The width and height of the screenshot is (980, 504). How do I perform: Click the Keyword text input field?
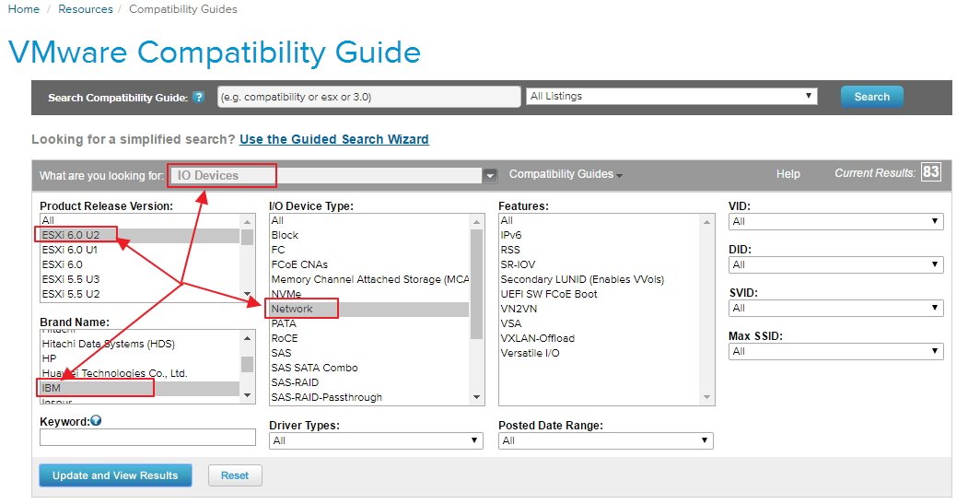tap(147, 438)
